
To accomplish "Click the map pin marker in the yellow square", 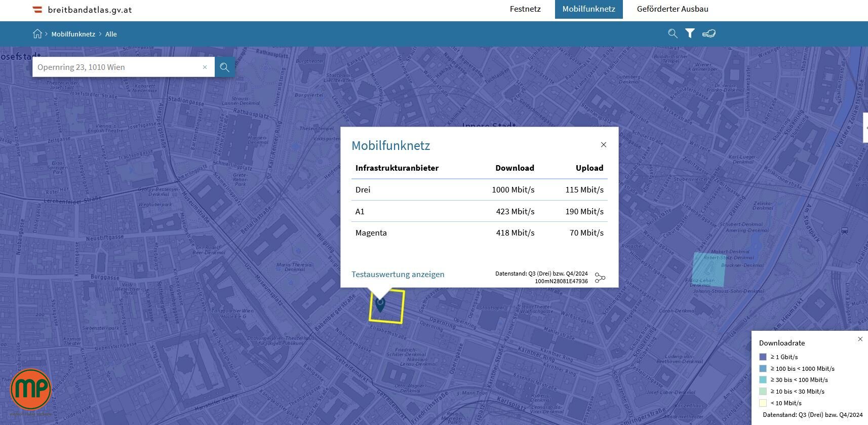I will pos(380,304).
